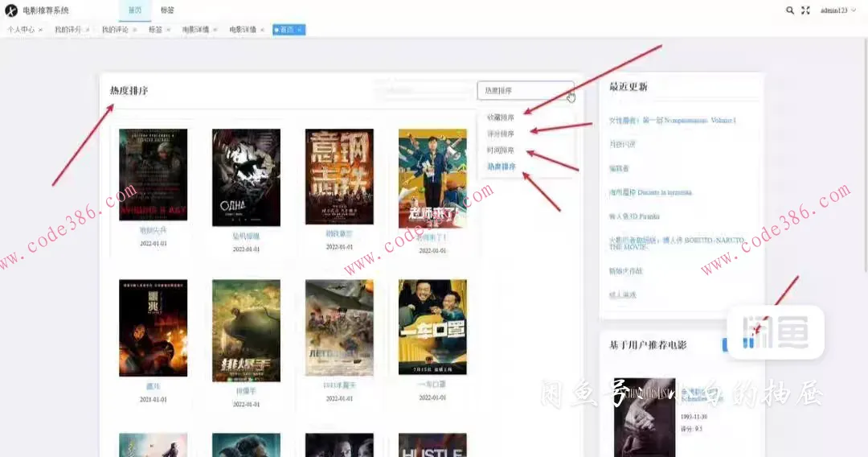This screenshot has width=868, height=457.
Task: Open recent update ending in Volume I
Action: point(672,120)
